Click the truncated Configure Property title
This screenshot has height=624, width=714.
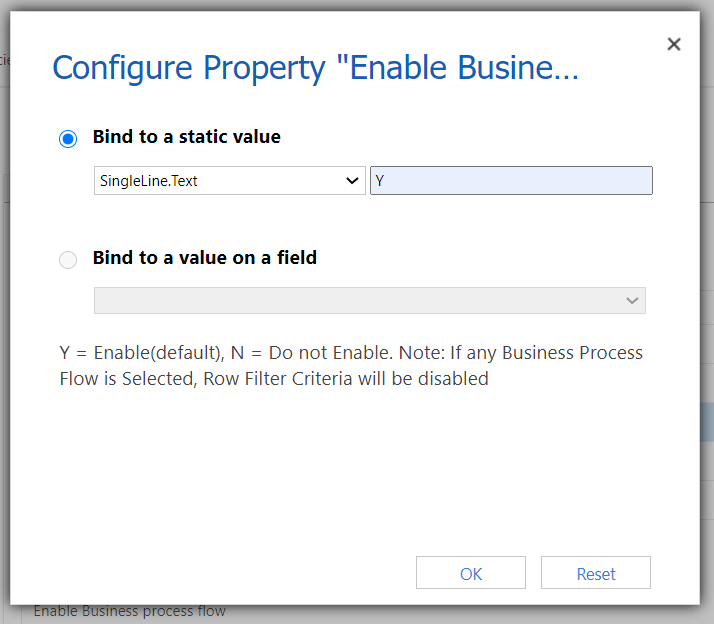coord(315,68)
